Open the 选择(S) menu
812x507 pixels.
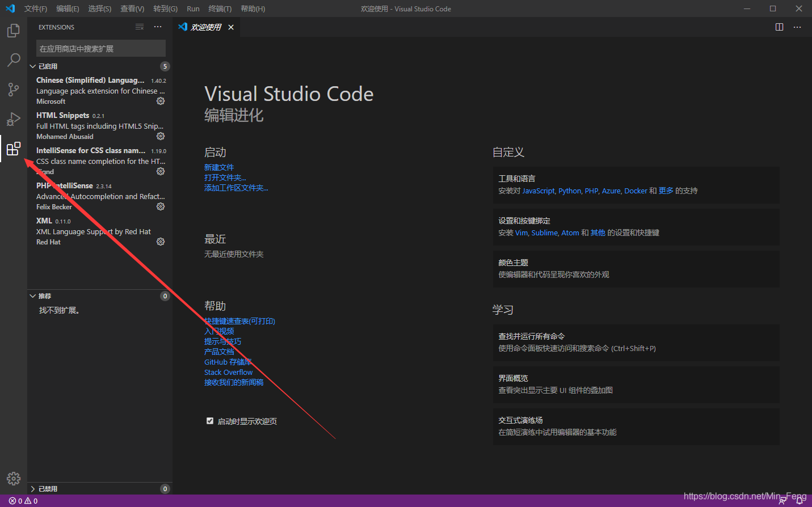coord(100,9)
